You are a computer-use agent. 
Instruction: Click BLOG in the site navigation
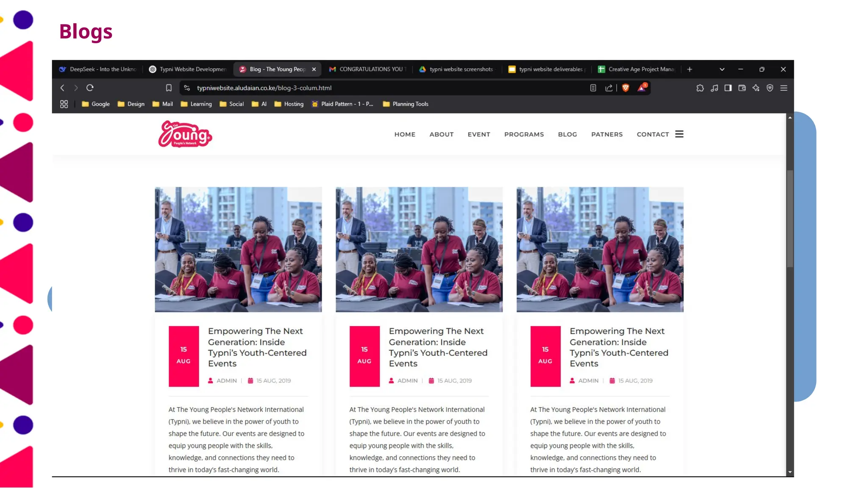pos(567,134)
